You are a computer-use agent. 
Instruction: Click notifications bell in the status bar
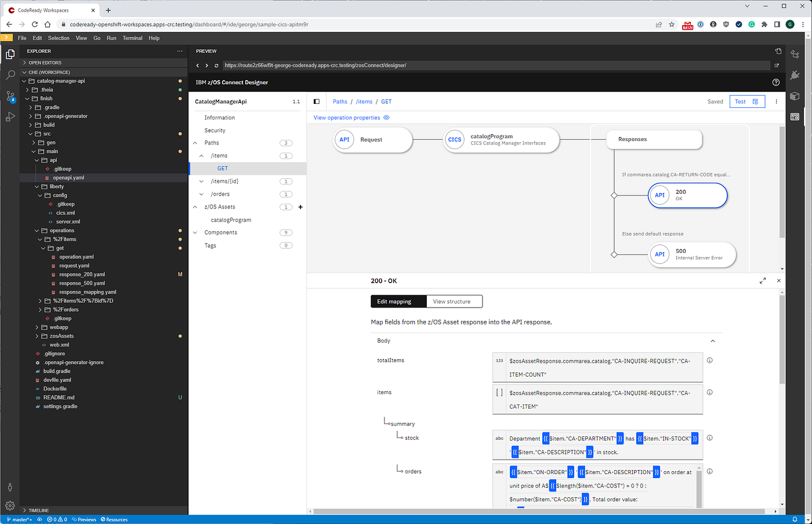click(795, 519)
